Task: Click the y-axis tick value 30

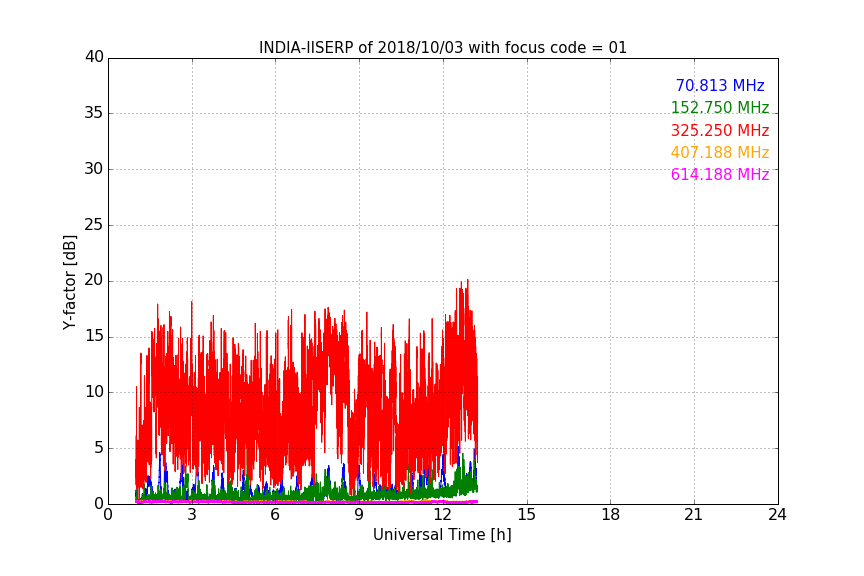Action: click(94, 169)
